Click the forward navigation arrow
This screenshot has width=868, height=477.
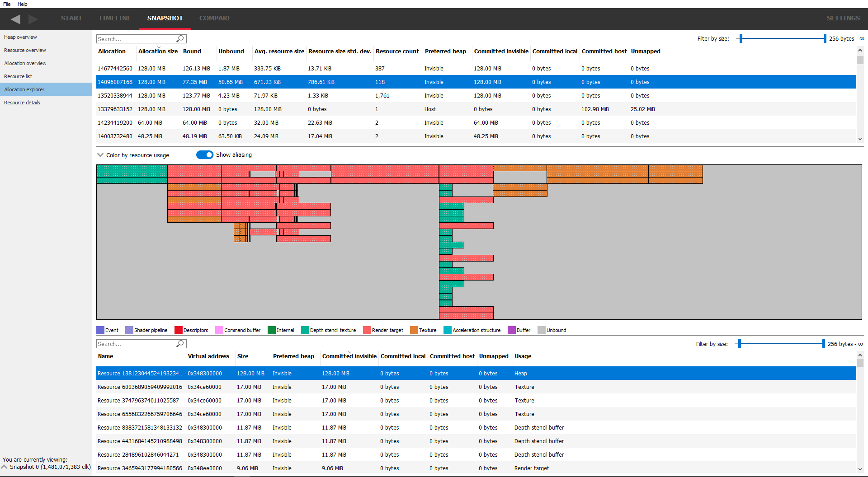point(33,19)
